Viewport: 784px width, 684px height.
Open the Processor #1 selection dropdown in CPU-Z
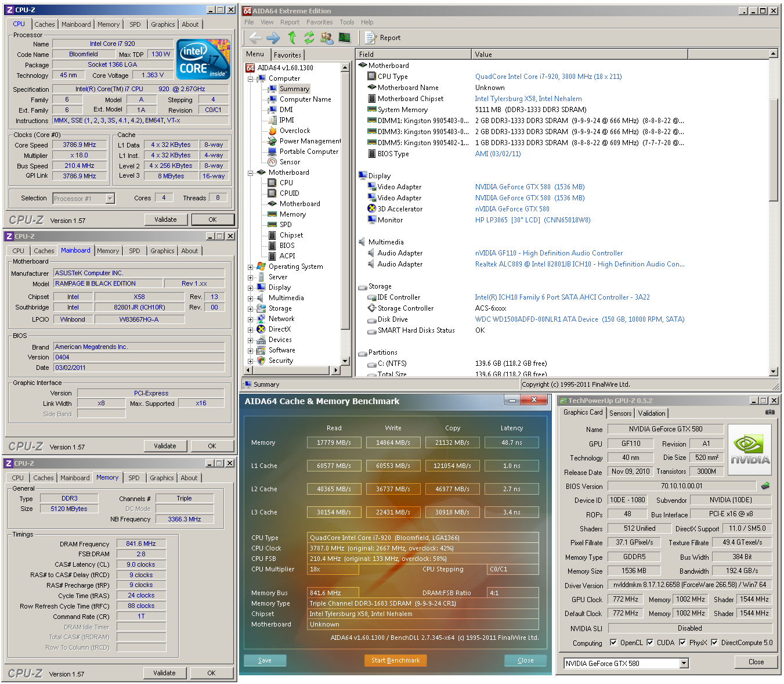(x=110, y=199)
